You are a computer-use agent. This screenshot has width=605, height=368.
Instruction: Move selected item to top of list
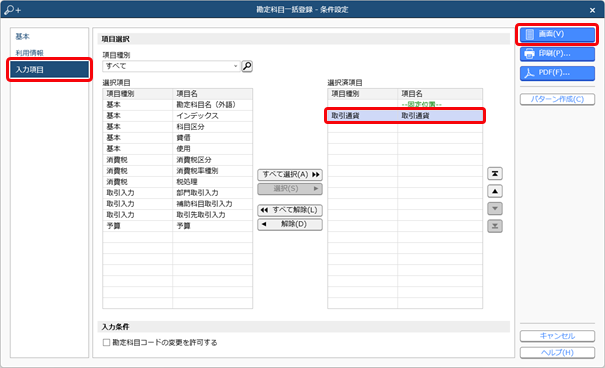495,174
